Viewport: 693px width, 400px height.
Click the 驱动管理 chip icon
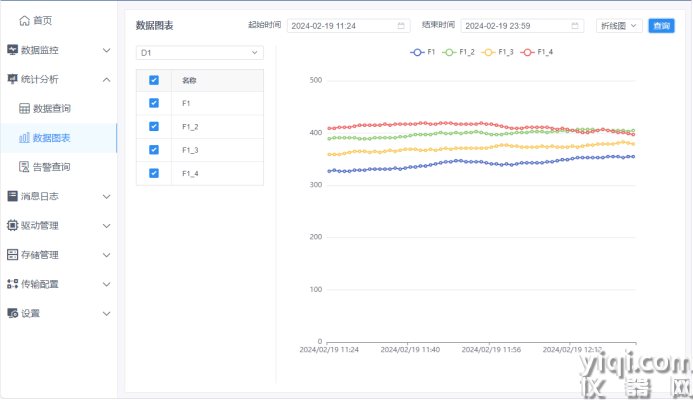12,225
